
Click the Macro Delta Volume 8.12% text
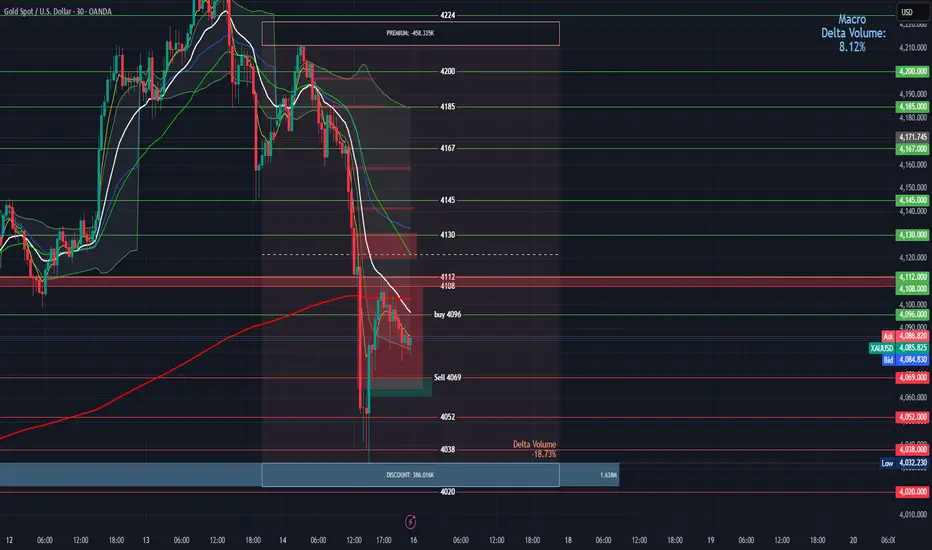(853, 33)
